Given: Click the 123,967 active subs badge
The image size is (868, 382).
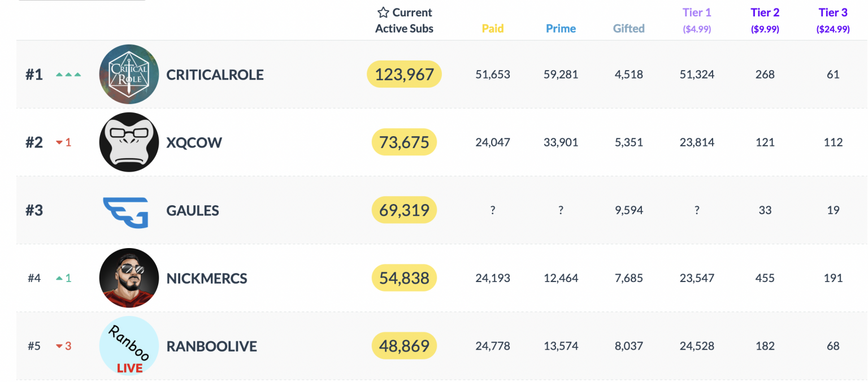Looking at the screenshot, I should tap(404, 74).
